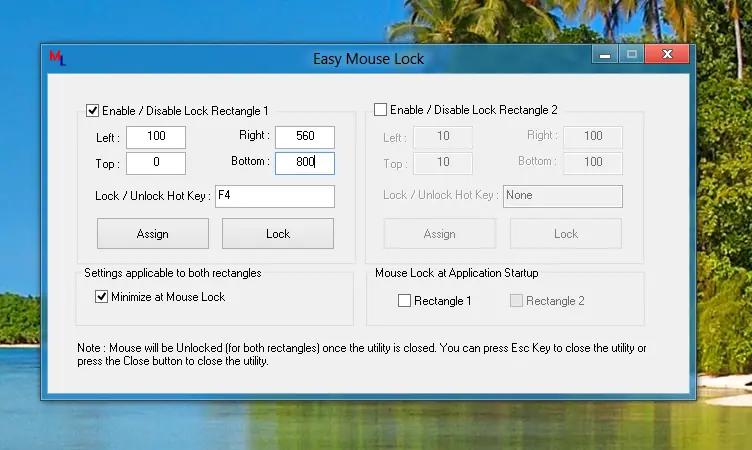The image size is (752, 450).
Task: Click the Rectangle 2 Bottom field showing 100
Action: point(593,163)
